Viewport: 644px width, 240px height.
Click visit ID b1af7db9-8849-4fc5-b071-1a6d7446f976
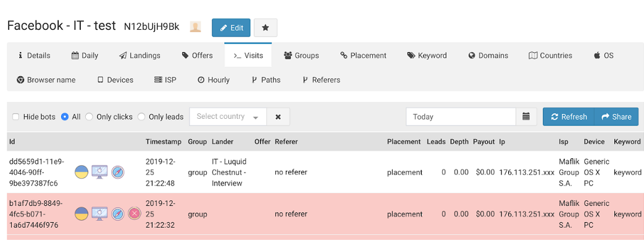click(x=36, y=214)
